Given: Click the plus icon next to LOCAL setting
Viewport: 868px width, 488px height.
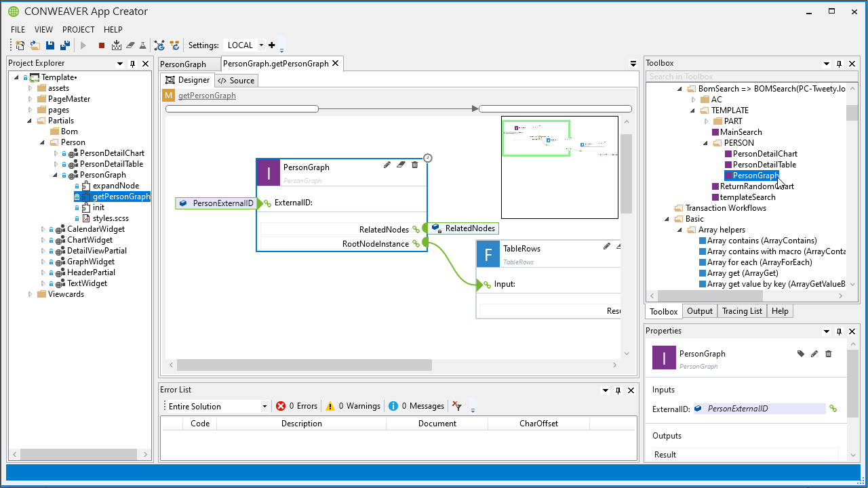Looking at the screenshot, I should 272,45.
